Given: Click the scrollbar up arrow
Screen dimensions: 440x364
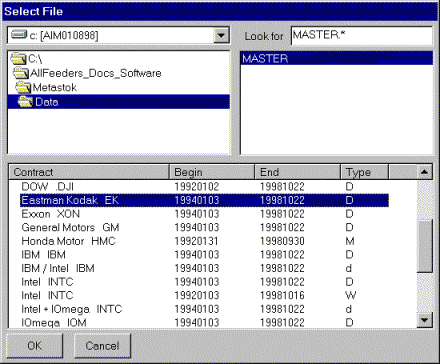Looking at the screenshot, I should [424, 172].
